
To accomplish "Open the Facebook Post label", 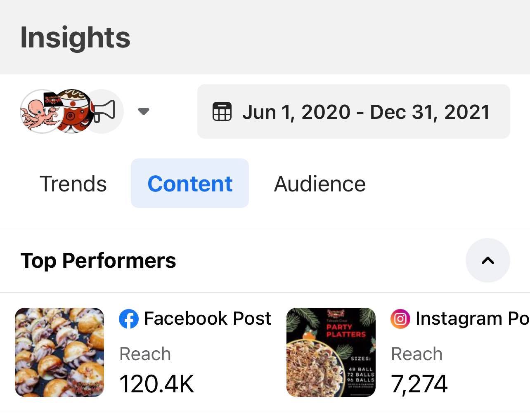I will pos(207,319).
